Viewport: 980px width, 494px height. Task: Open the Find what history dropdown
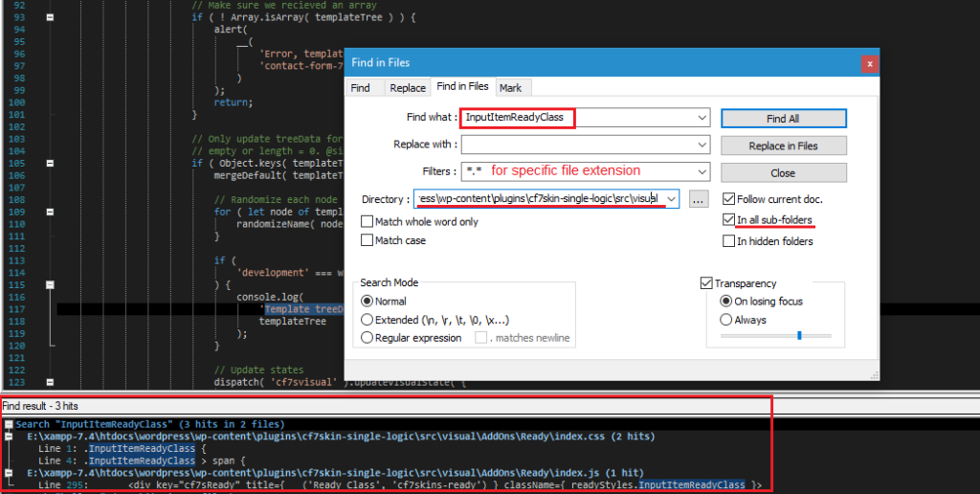click(x=702, y=118)
